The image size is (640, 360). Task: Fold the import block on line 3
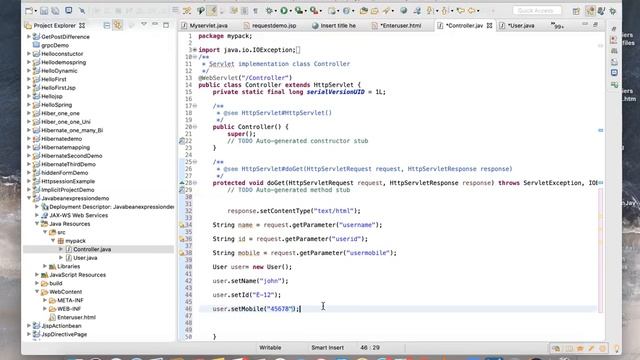195,50
